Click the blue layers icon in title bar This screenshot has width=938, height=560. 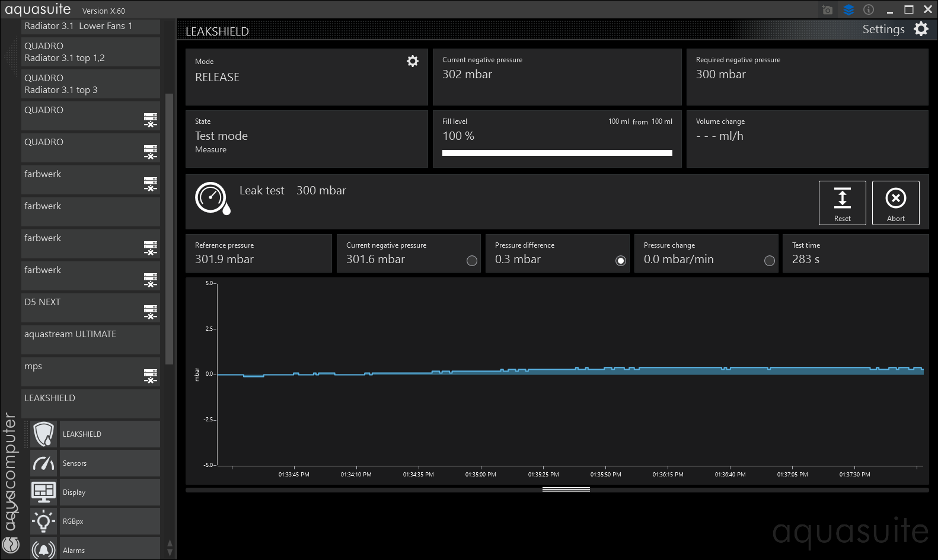click(x=848, y=10)
